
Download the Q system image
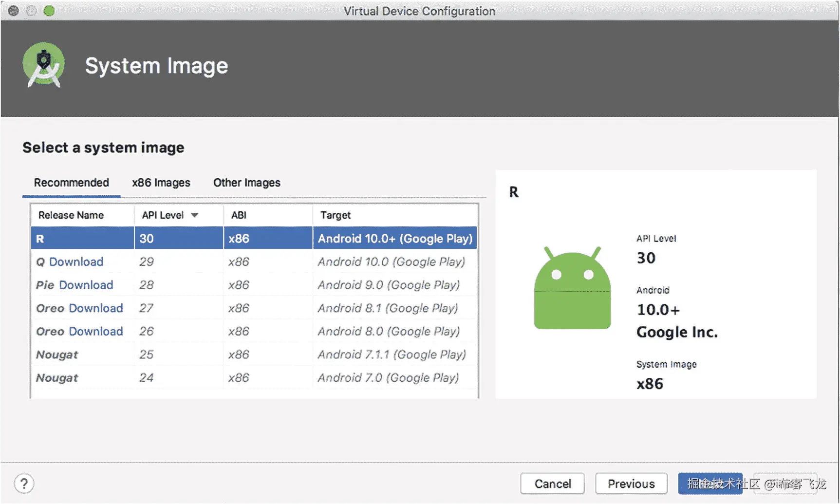(x=76, y=262)
